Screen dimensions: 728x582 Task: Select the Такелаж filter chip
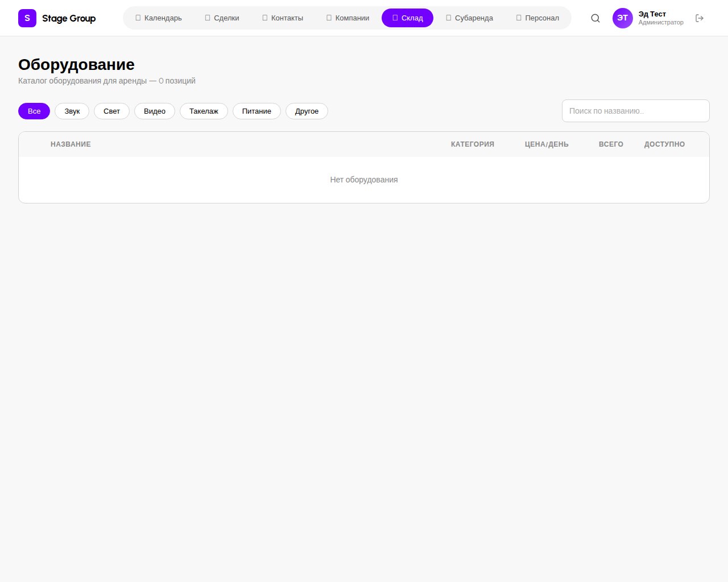[x=204, y=111]
